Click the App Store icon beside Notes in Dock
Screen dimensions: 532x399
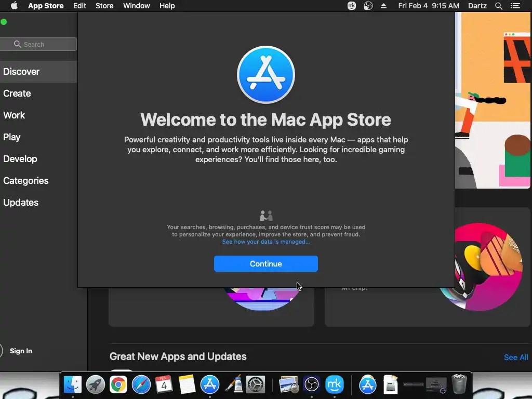(210, 384)
